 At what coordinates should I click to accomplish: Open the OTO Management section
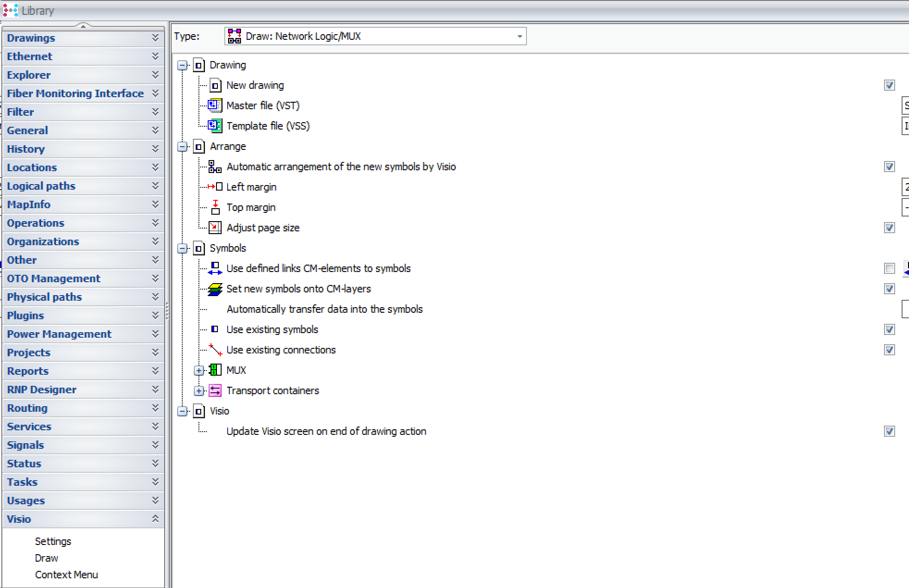pyautogui.click(x=83, y=279)
